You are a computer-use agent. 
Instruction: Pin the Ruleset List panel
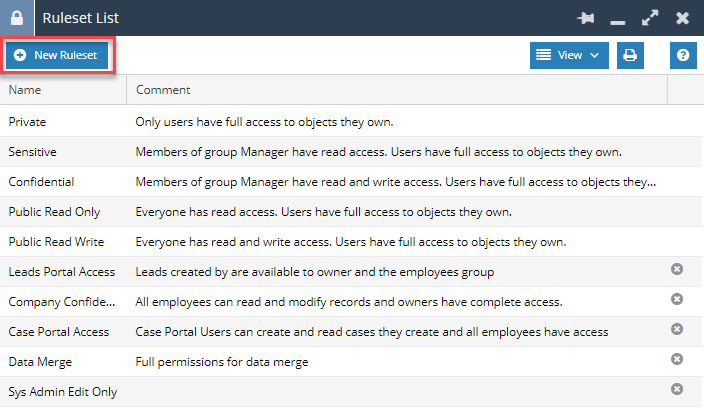point(585,18)
